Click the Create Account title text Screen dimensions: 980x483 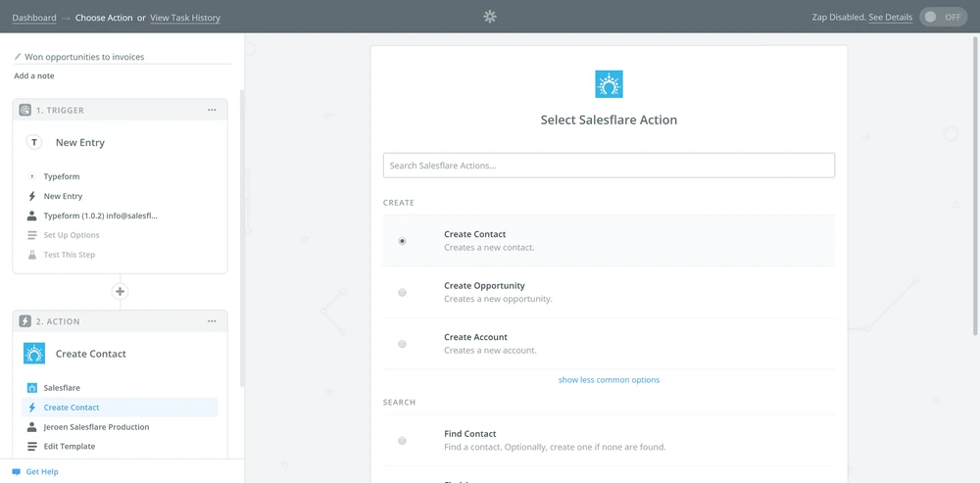point(475,337)
